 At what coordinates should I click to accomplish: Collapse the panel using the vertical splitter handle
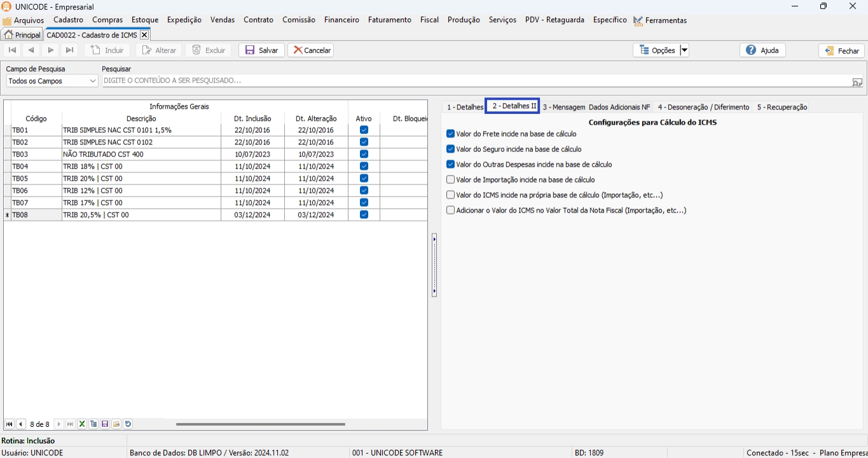(x=434, y=265)
